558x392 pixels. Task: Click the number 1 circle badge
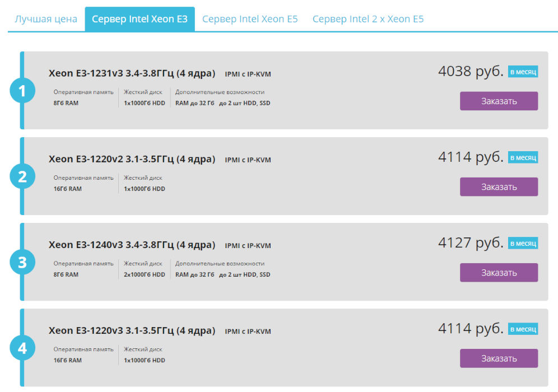coord(22,91)
